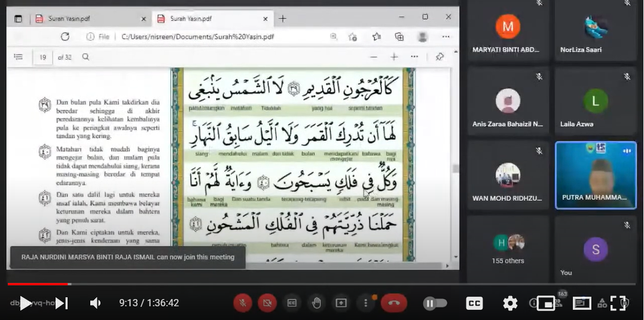
Task: Click the PDF page number field
Action: [x=42, y=57]
